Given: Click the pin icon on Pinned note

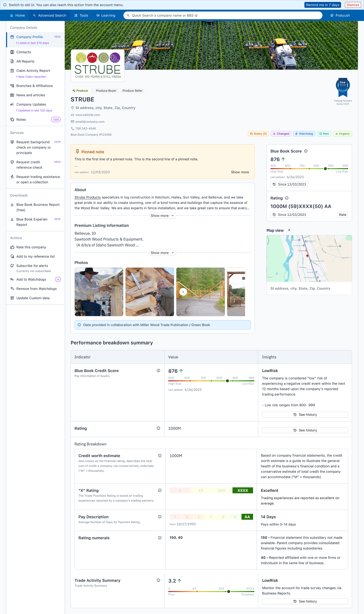Looking at the screenshot, I should (77, 152).
